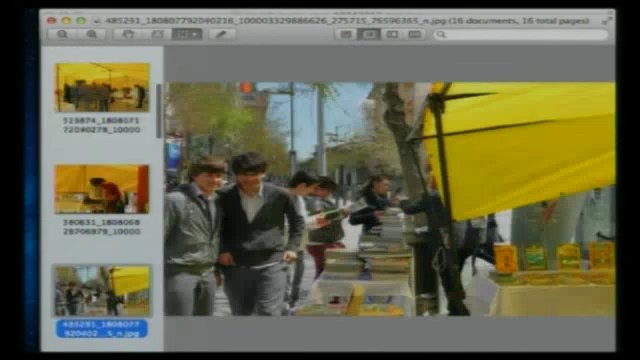The height and width of the screenshot is (360, 640).
Task: Click the green zoom window button
Action: 81,20
